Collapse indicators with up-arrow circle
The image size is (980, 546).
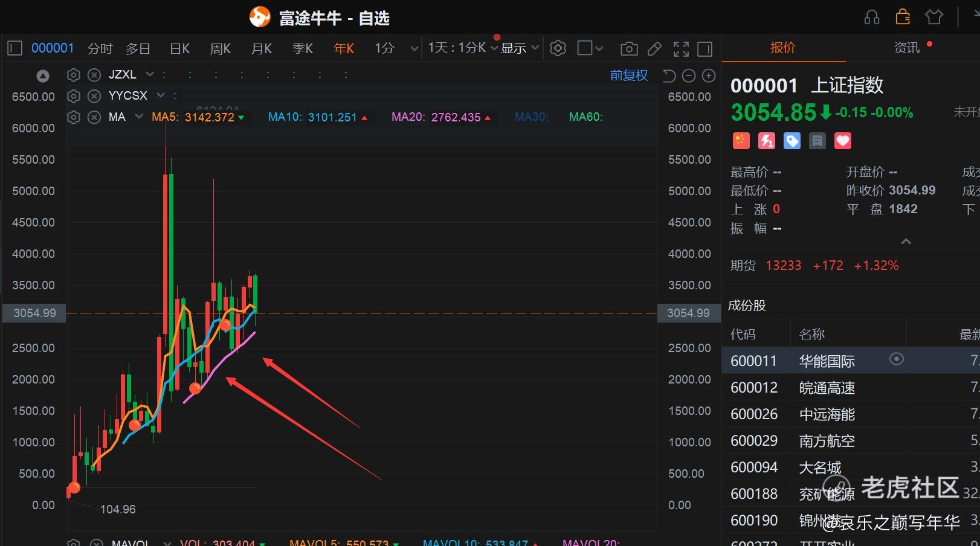click(43, 76)
